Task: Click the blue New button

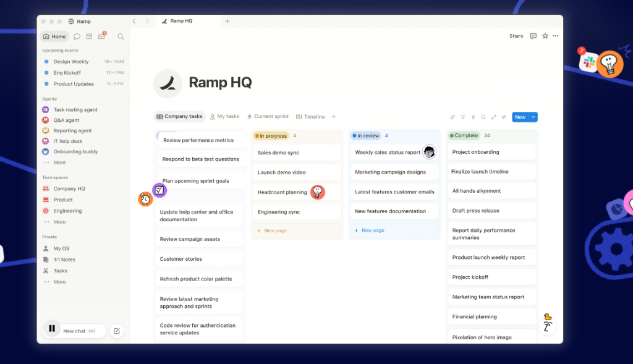Action: [x=520, y=117]
